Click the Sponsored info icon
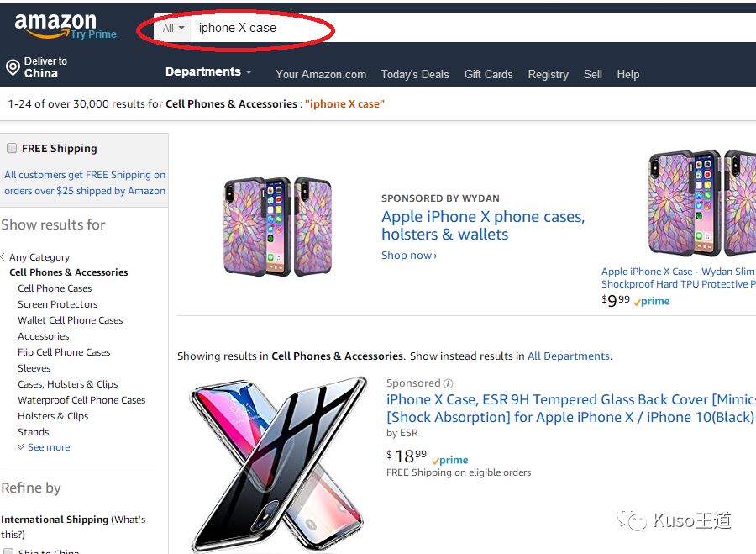Image resolution: width=756 pixels, height=554 pixels. click(448, 383)
